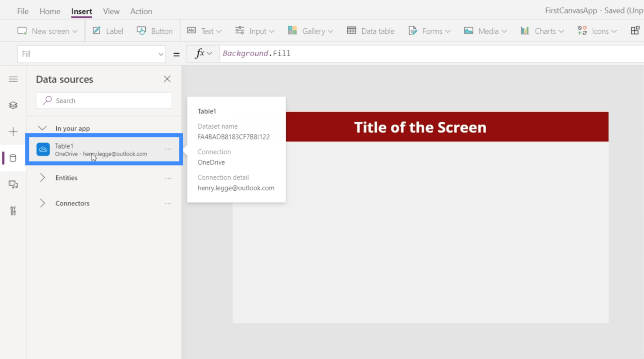
Task: Open the File menu
Action: point(23,11)
